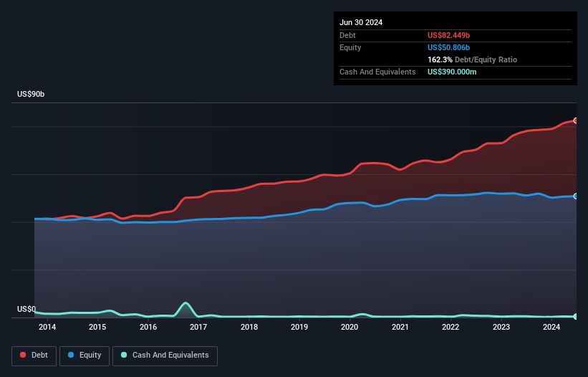Click the 2016 x-axis label
This screenshot has width=588, height=377.
(x=148, y=327)
